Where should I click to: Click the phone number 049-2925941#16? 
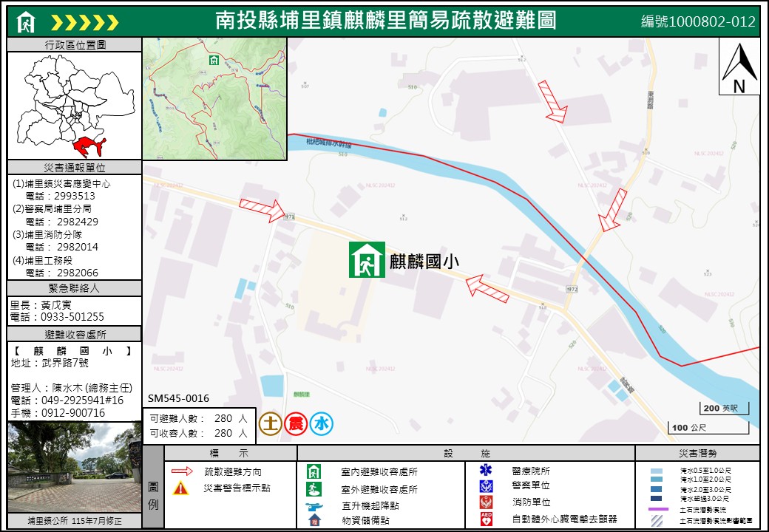[82, 400]
